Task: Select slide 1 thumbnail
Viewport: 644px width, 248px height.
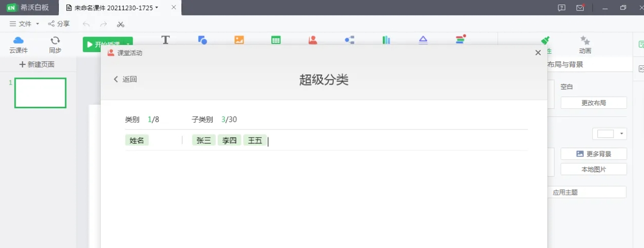Action: click(41, 93)
